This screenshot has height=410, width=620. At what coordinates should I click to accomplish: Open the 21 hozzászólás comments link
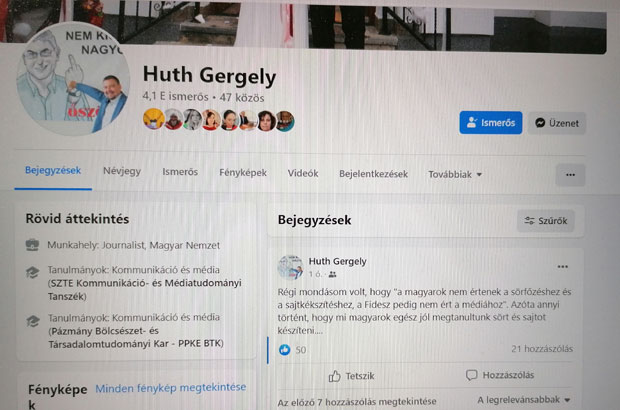(x=542, y=349)
